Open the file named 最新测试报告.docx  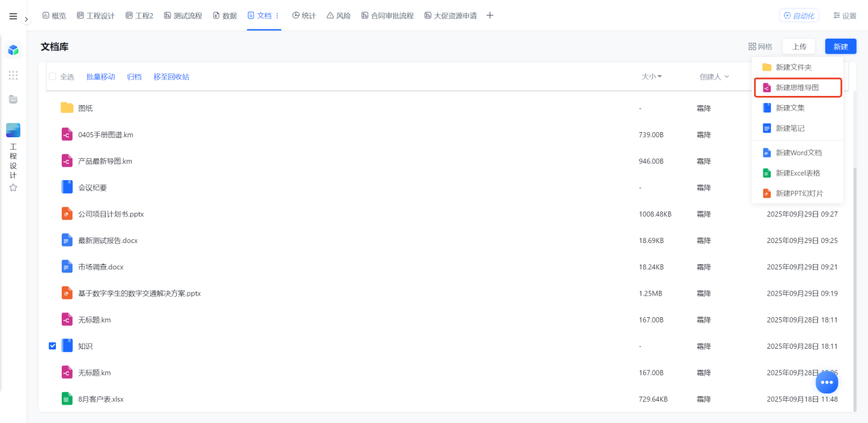point(108,240)
